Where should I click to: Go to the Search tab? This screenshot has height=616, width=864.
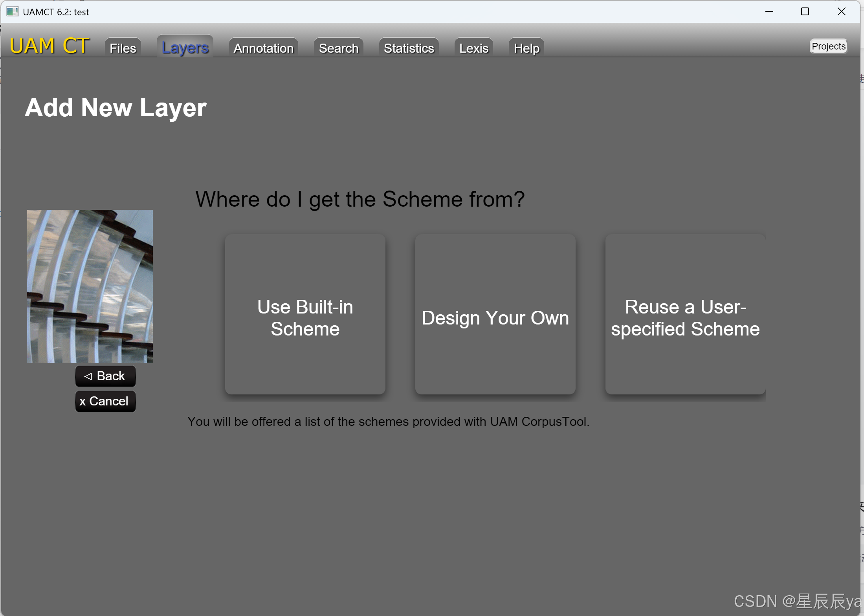pyautogui.click(x=338, y=48)
